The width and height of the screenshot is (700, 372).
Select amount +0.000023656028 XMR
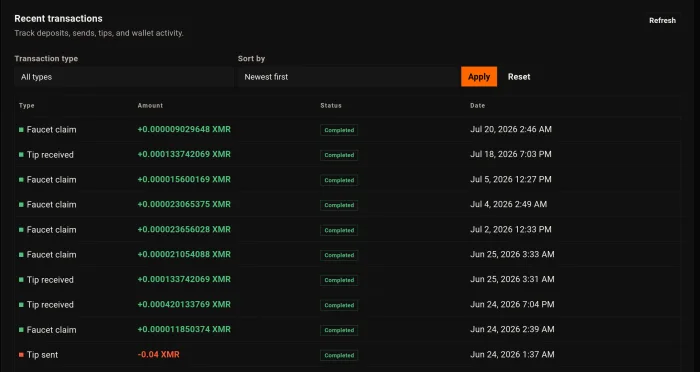184,230
